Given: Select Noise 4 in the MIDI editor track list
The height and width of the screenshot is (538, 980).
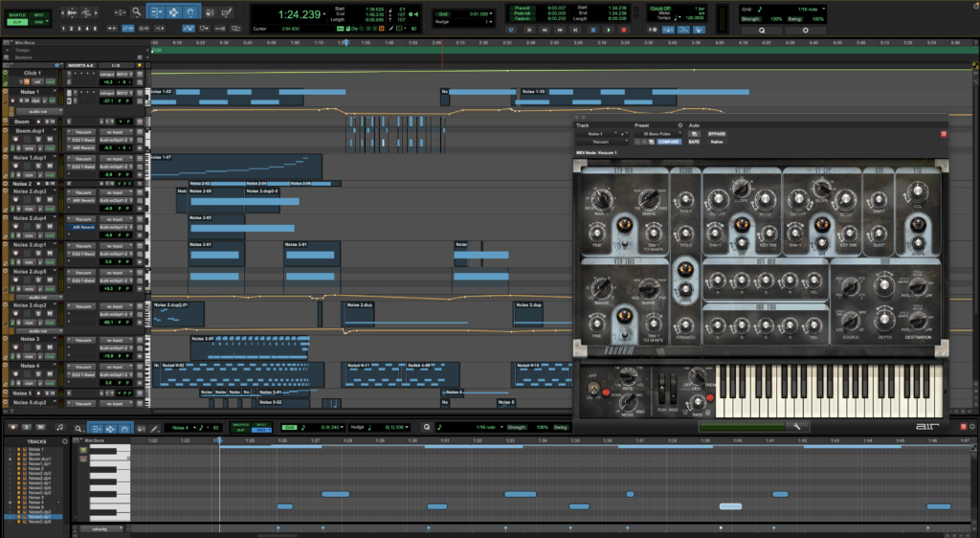Looking at the screenshot, I should [36, 503].
